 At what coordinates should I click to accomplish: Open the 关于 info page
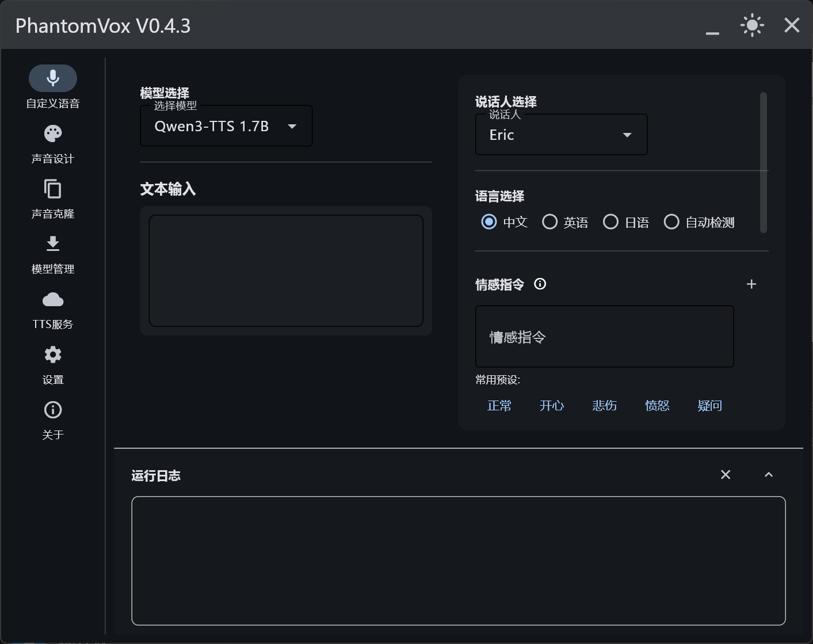(53, 410)
